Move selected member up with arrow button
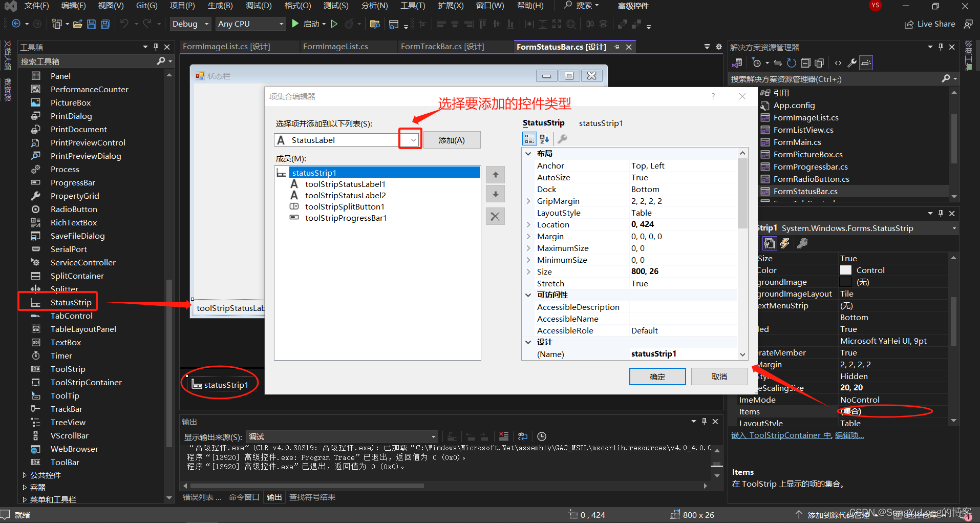 click(x=495, y=175)
